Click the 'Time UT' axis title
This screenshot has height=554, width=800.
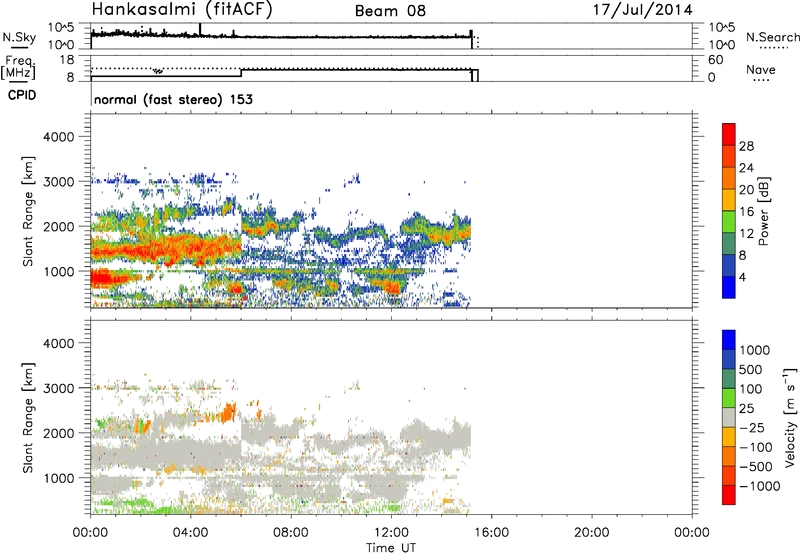(391, 548)
